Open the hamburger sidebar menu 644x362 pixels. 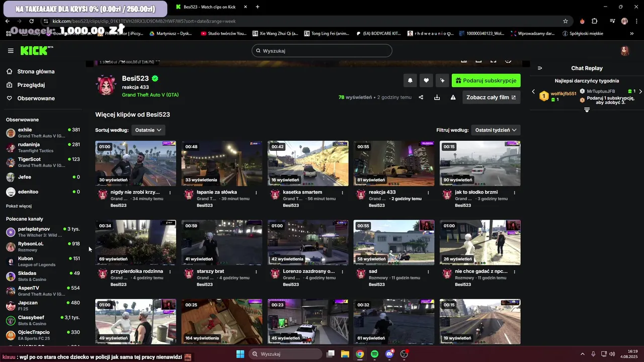[x=11, y=51]
